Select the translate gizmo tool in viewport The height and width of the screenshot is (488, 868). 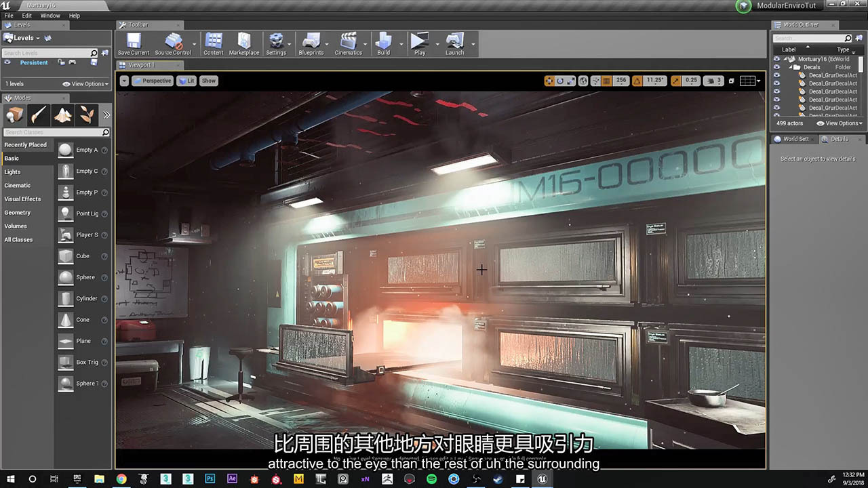pos(549,81)
